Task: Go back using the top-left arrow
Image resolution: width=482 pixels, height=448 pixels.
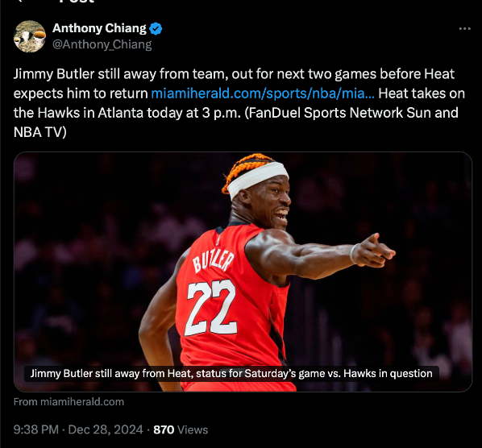Action: (20, 1)
